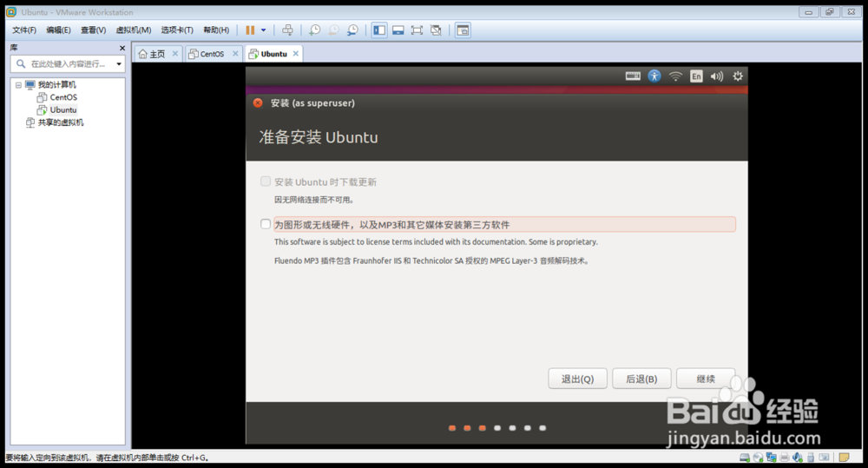This screenshot has height=468, width=868.
Task: Click the message log note icon
Action: click(x=845, y=458)
